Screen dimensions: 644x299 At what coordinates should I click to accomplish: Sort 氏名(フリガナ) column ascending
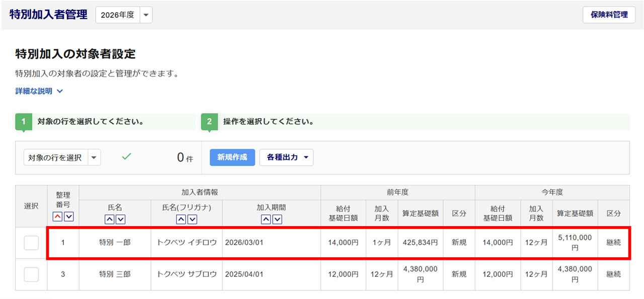(181, 219)
